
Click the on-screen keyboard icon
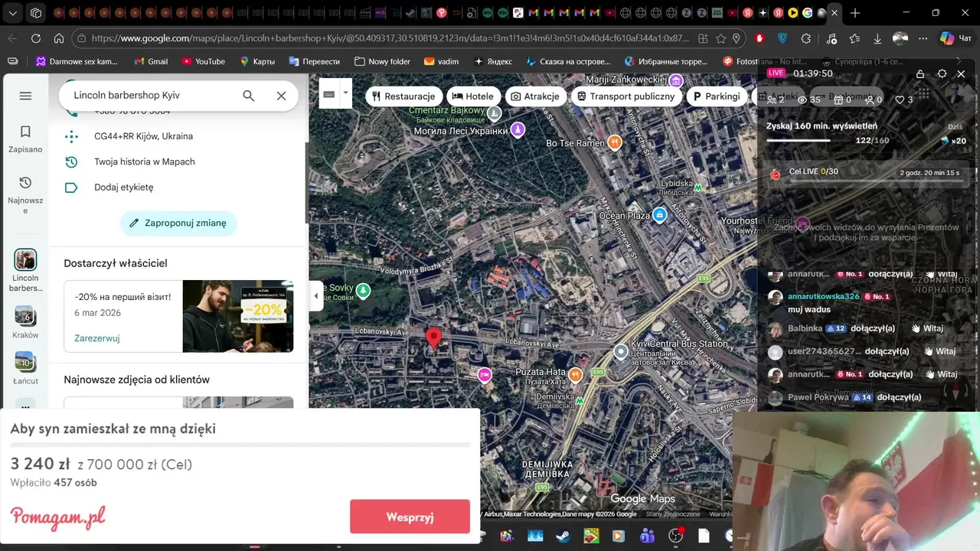(x=329, y=94)
